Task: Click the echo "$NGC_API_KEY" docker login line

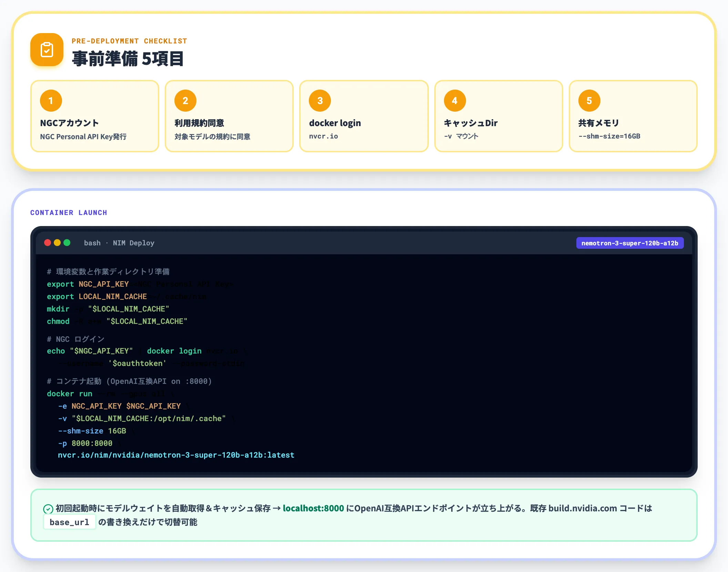Action: click(147, 351)
